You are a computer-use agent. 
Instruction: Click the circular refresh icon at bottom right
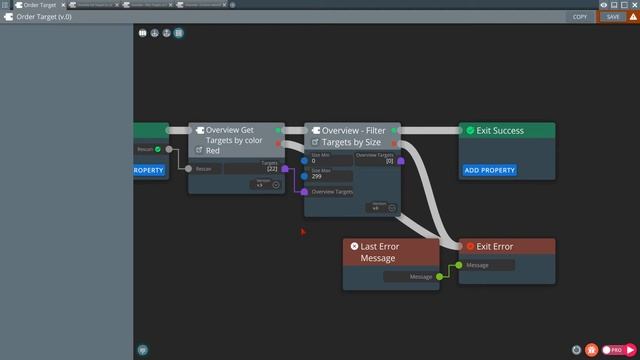576,350
